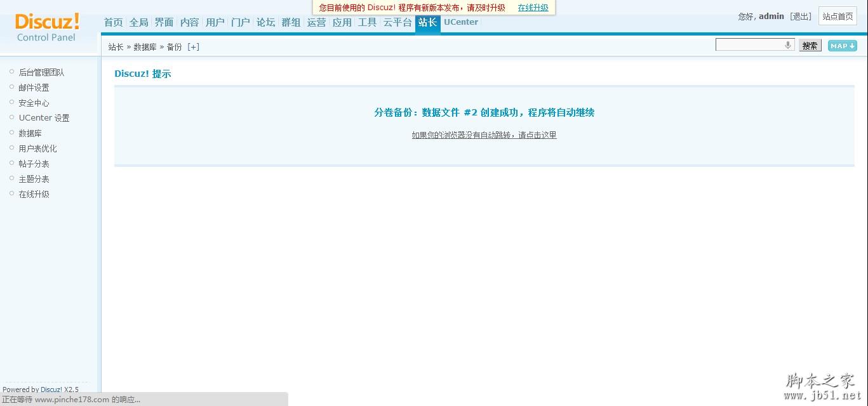Click the microphone icon in search box
This screenshot has height=406, width=868.
[x=788, y=45]
